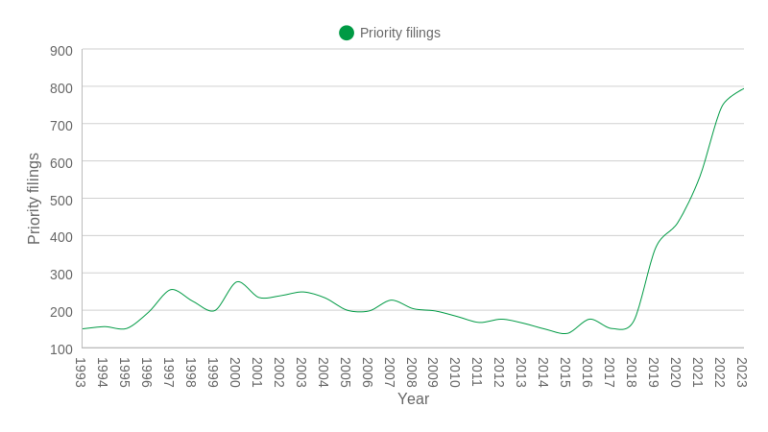Viewport: 768px width, 432px height.
Task: Click the line's peak above 1997
Action: pos(171,289)
